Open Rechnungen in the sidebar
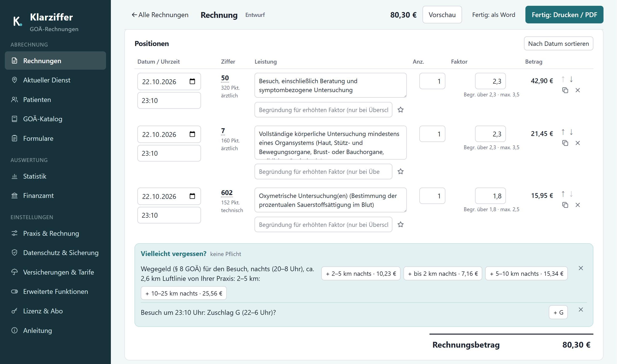 pyautogui.click(x=55, y=61)
